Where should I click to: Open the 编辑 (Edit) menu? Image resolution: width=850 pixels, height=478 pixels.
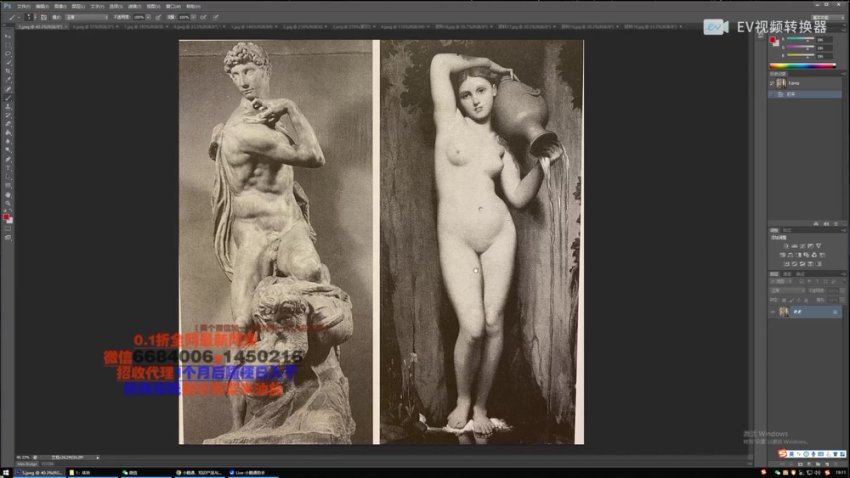click(43, 7)
